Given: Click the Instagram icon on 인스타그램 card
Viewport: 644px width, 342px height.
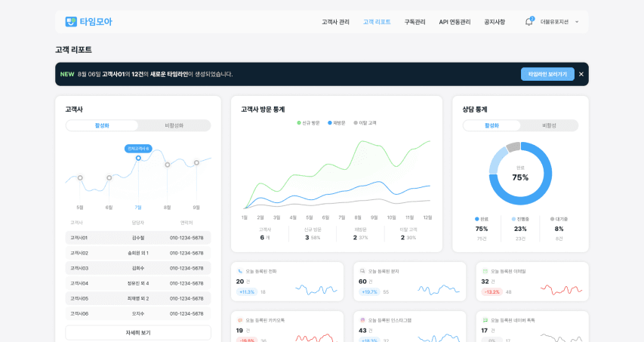Looking at the screenshot, I should point(362,320).
